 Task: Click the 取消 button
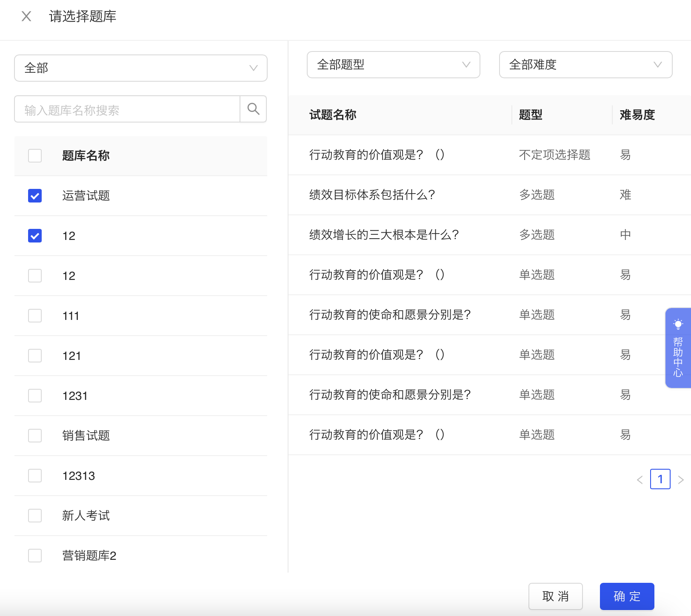pyautogui.click(x=556, y=596)
